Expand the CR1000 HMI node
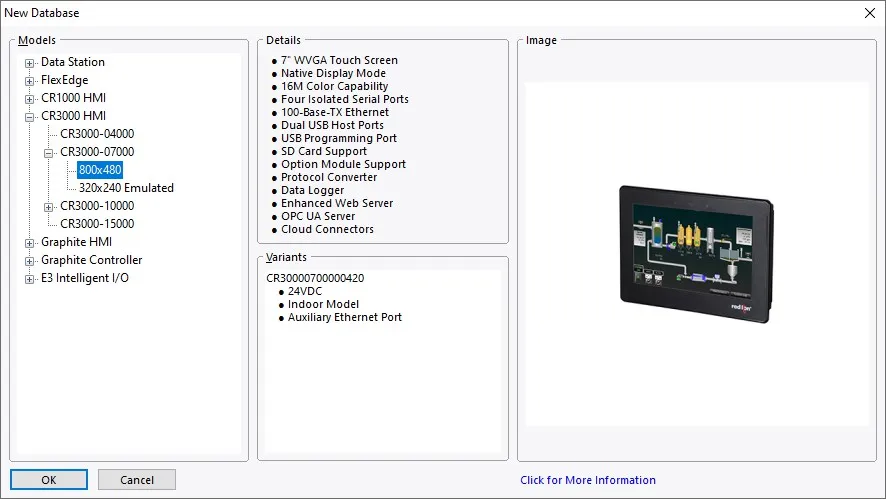This screenshot has width=886, height=499. [x=29, y=99]
